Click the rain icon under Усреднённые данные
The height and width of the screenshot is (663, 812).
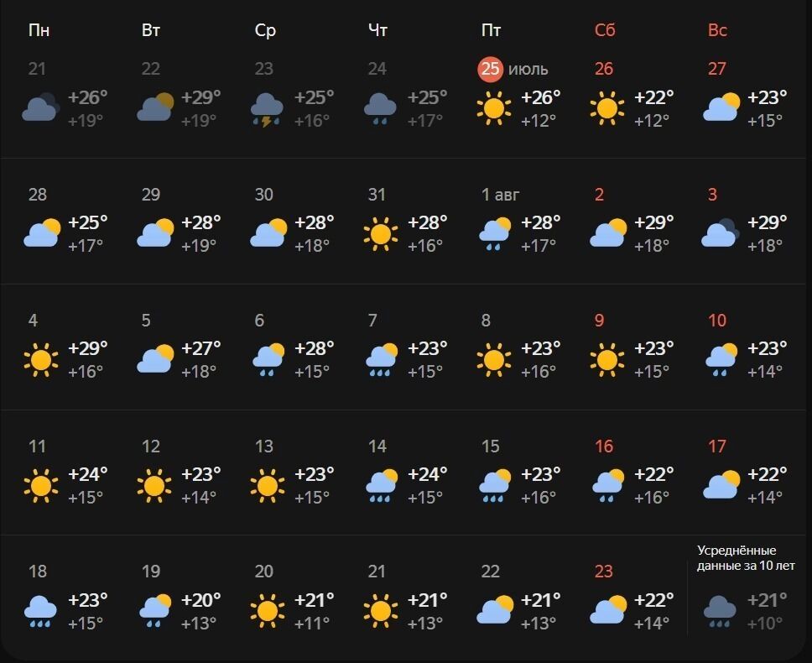click(720, 611)
